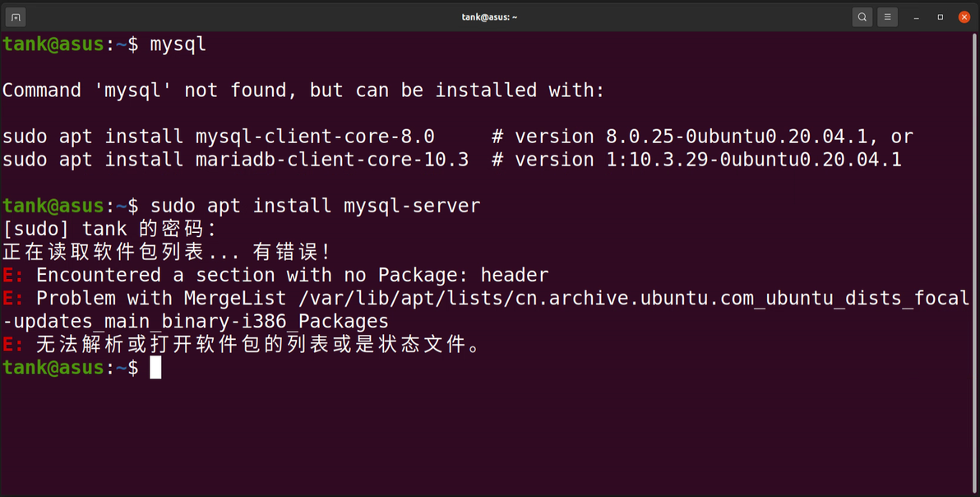Click the /var/lib/apt/lists MergeList path
Viewport: 980px width, 497px height.
click(x=630, y=298)
